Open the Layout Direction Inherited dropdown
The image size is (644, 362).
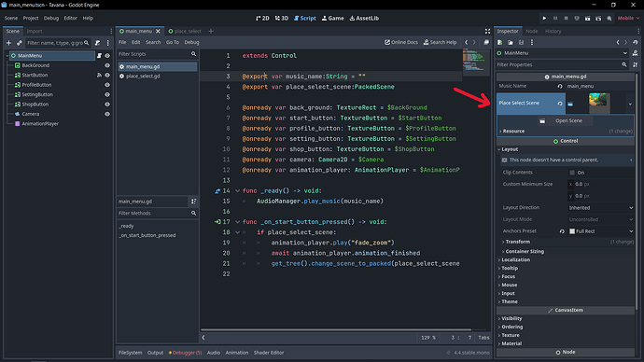click(x=601, y=208)
